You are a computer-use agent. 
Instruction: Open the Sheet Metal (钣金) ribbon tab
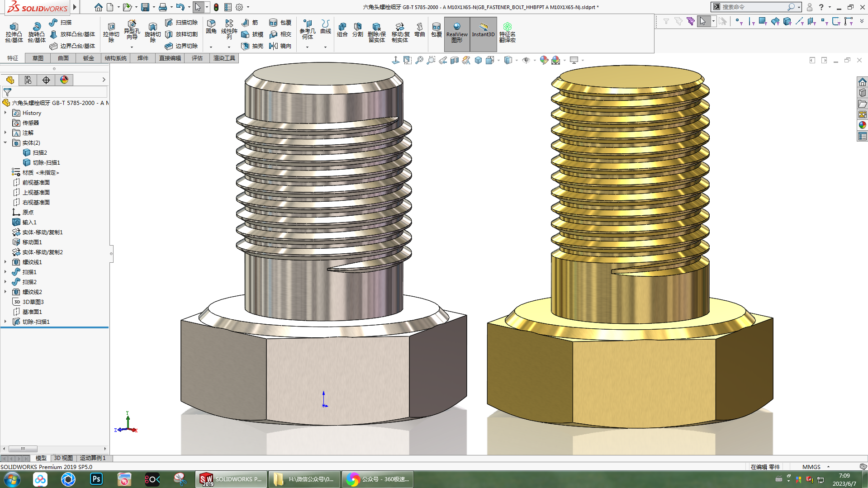tap(89, 58)
